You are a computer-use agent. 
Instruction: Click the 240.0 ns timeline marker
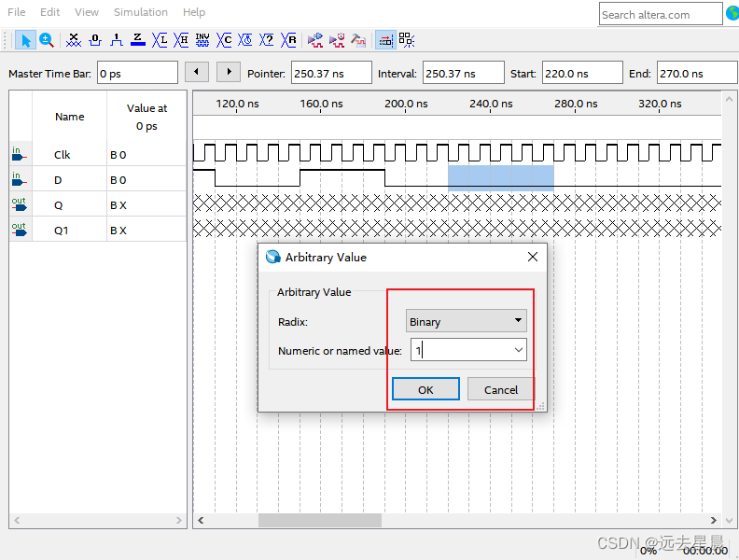[x=491, y=104]
